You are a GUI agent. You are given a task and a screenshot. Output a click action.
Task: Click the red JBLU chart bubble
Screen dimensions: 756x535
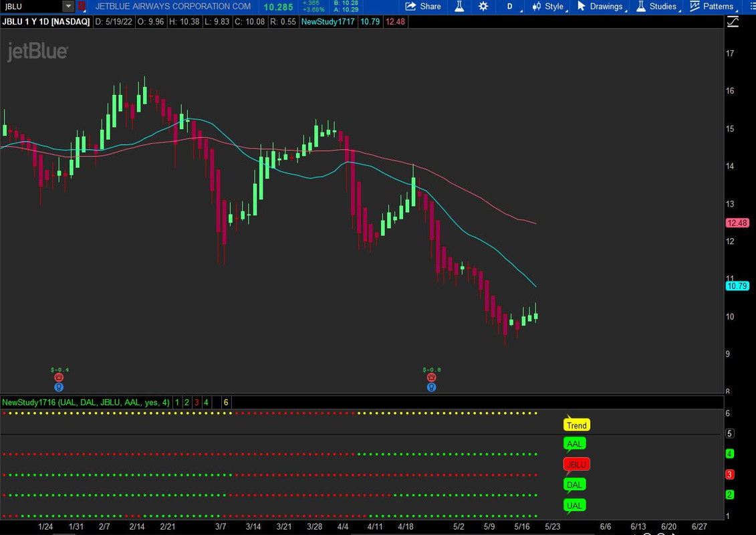click(577, 465)
